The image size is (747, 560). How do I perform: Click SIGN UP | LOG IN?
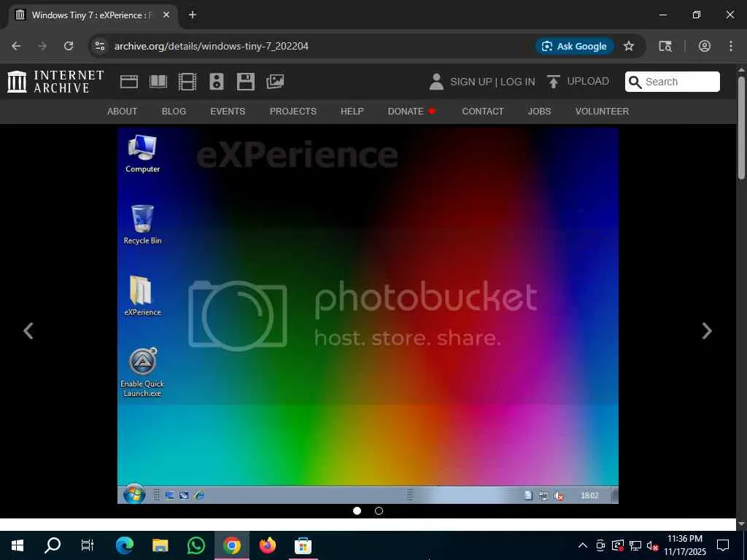(492, 82)
